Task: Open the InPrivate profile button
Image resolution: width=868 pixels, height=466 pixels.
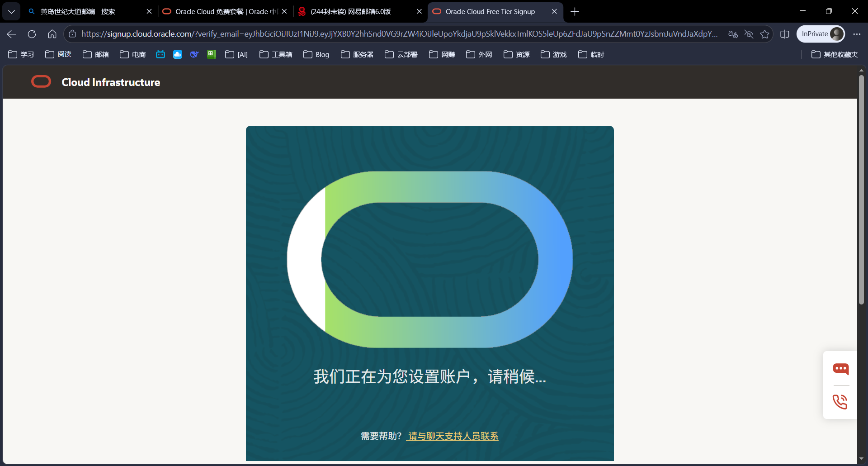Action: [x=821, y=34]
